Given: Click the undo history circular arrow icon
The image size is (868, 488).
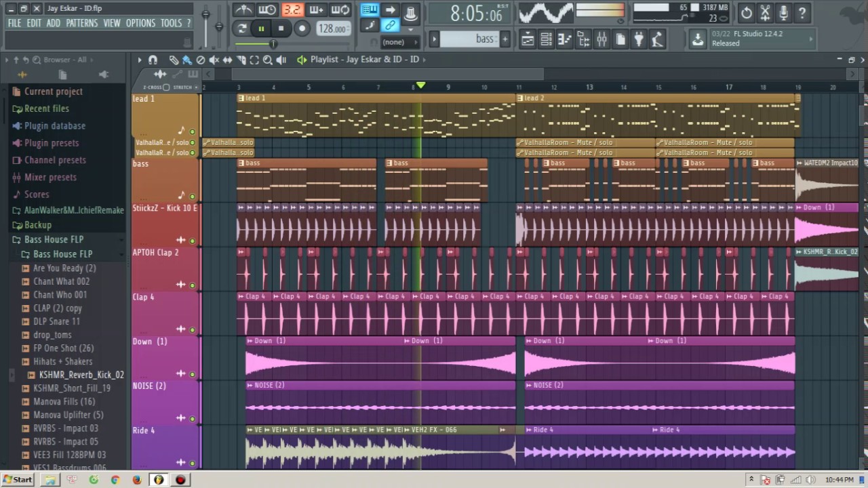Looking at the screenshot, I should pos(746,12).
